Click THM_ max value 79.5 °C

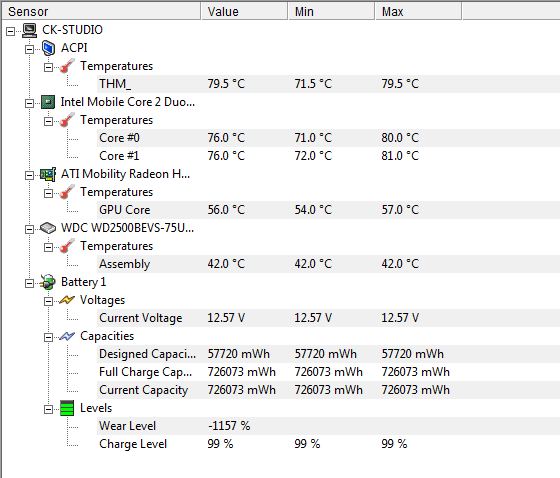coord(400,84)
